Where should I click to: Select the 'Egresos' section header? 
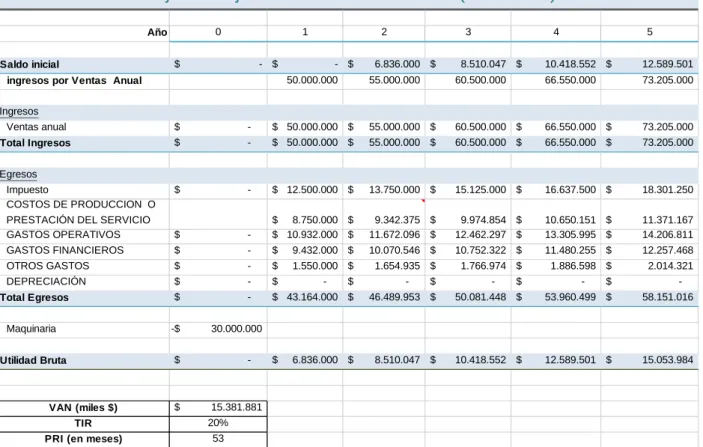(x=18, y=174)
